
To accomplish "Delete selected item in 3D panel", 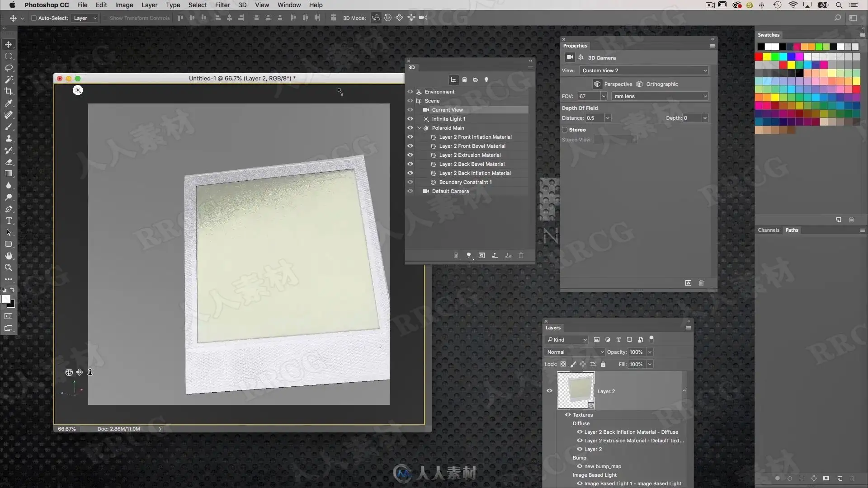I will [x=521, y=255].
